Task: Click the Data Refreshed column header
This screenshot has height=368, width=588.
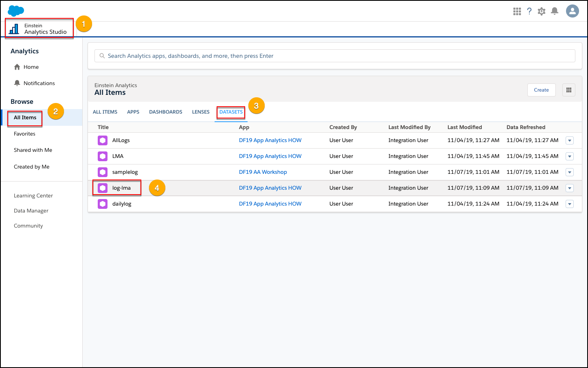Action: (526, 127)
